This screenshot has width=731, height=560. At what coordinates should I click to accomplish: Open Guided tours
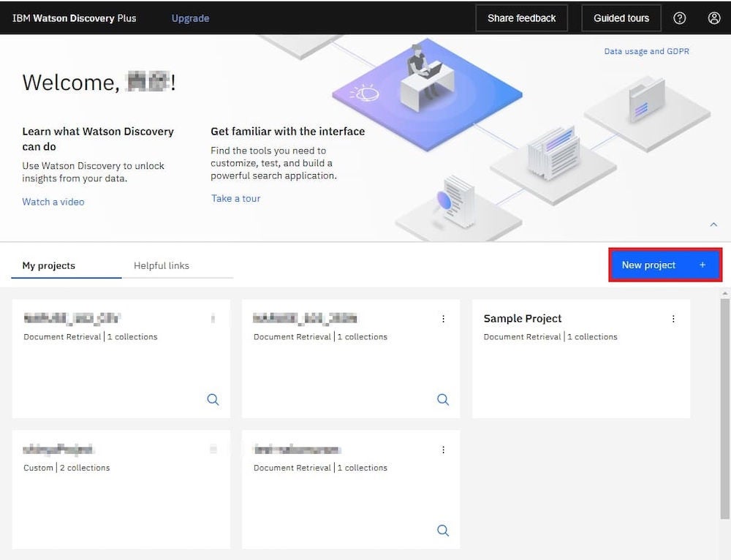click(x=621, y=18)
